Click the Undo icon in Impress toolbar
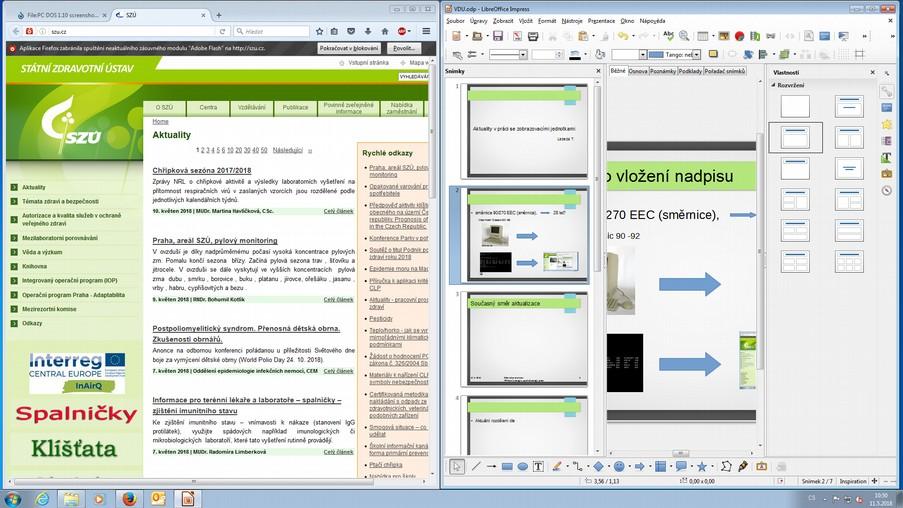 623,36
